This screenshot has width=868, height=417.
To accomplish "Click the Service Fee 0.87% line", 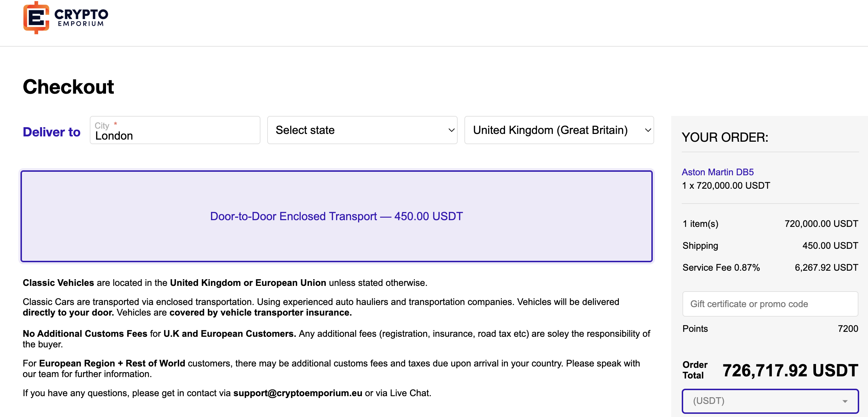I will tap(770, 268).
